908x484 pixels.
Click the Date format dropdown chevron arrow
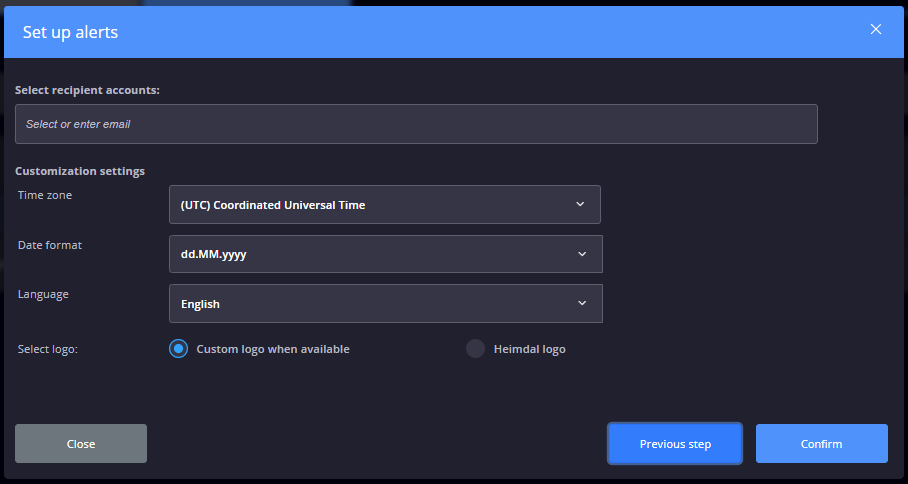pos(582,254)
